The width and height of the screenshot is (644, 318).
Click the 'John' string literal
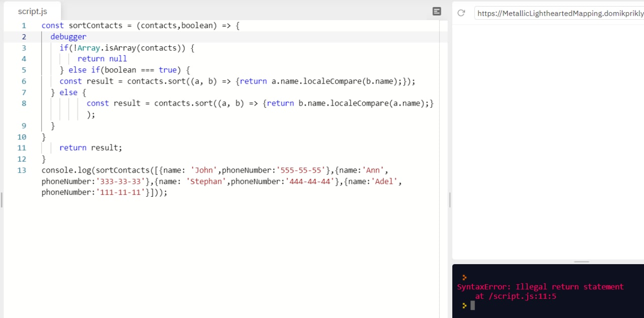[204, 170]
